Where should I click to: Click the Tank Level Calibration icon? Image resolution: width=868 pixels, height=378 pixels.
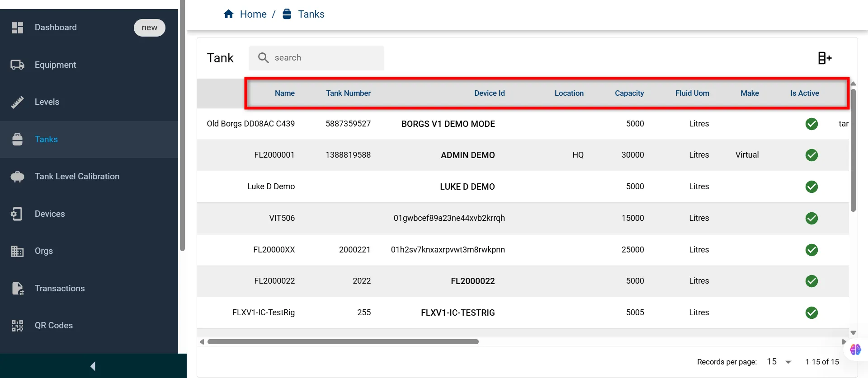17,177
